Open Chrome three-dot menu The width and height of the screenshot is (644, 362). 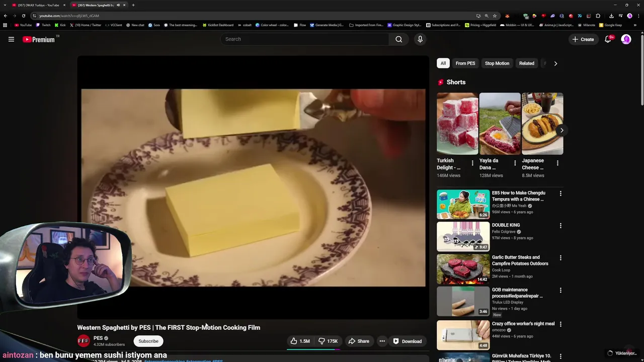pos(638,16)
